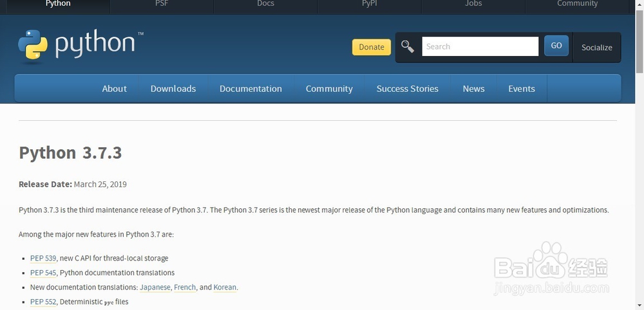This screenshot has height=310, width=644.
Task: Click the release date March 25, 2019
Action: [100, 184]
